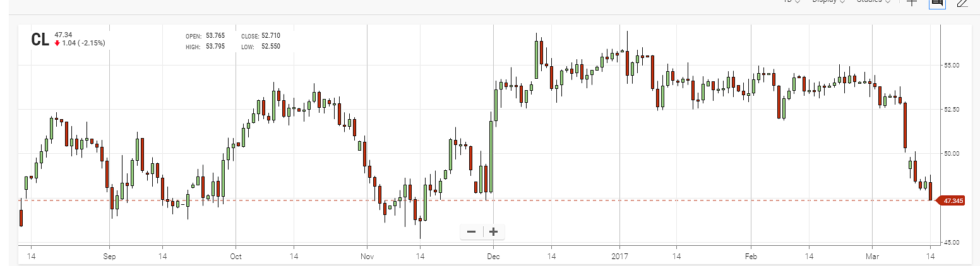The width and height of the screenshot is (980, 266).
Task: Click the 55.00 price axis label
Action: [951, 65]
